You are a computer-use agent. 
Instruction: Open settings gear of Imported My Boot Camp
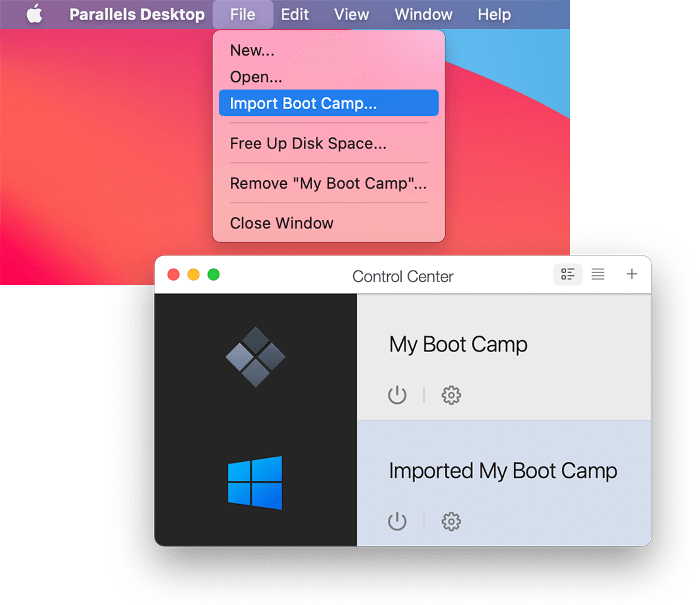[x=451, y=521]
